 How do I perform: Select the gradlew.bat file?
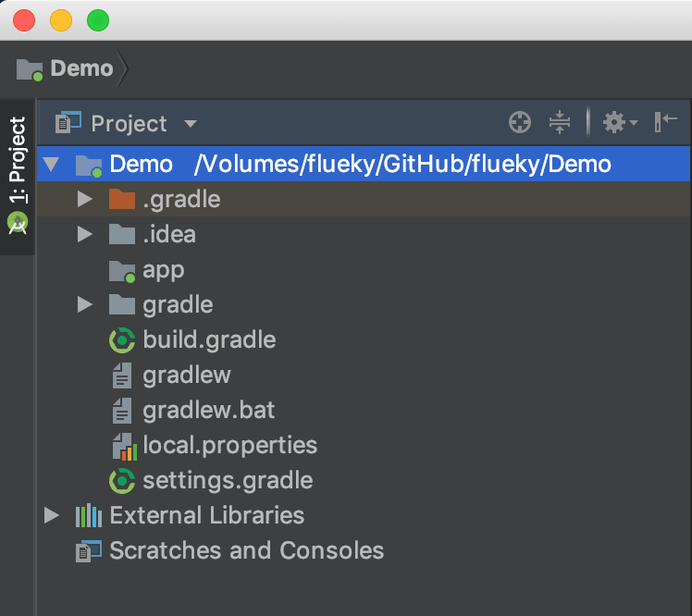click(208, 411)
